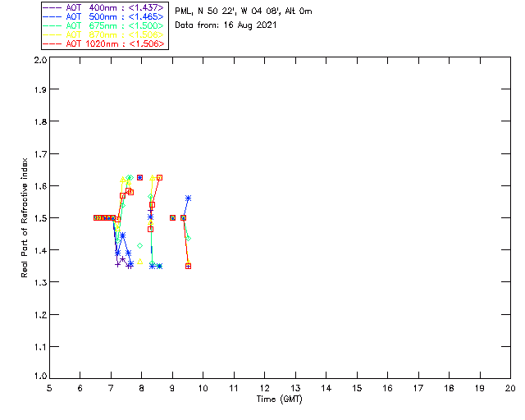Click the 8 x-axis tick label
This screenshot has height=420, width=525.
point(142,388)
